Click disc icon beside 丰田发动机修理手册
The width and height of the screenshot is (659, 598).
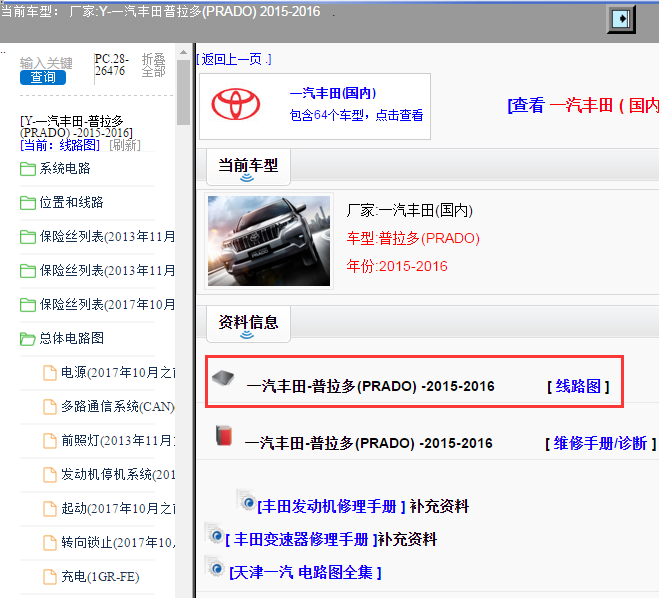246,501
